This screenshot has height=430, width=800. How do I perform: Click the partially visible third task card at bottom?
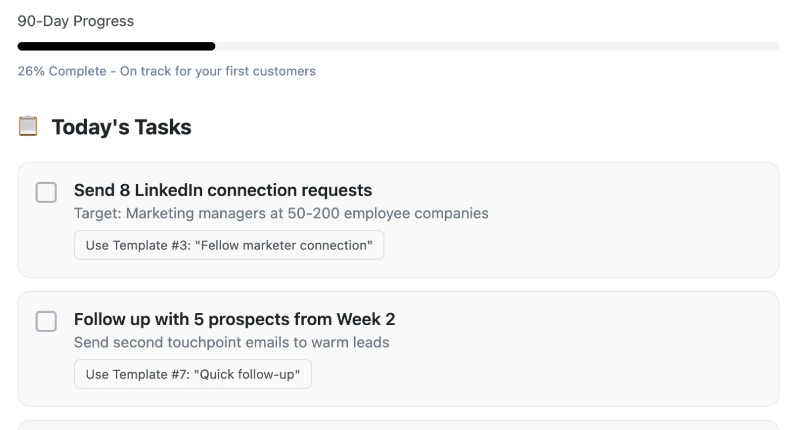click(x=398, y=425)
